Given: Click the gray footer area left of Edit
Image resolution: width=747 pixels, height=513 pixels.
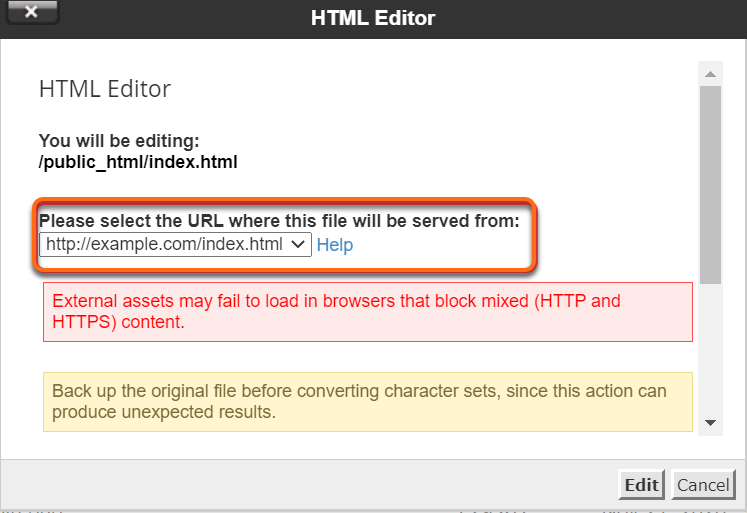Looking at the screenshot, I should (x=300, y=485).
